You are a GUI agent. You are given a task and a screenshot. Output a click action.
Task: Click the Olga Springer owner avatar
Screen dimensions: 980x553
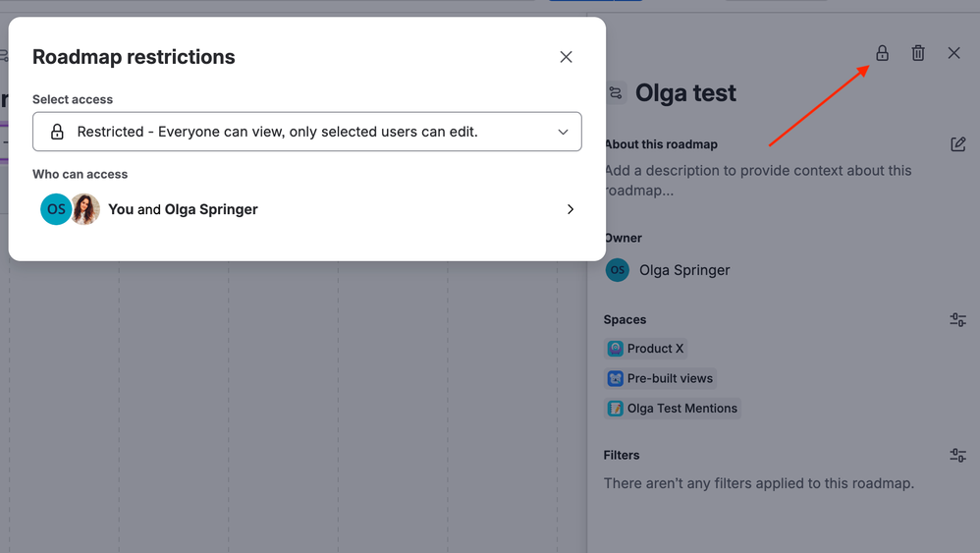coord(618,270)
